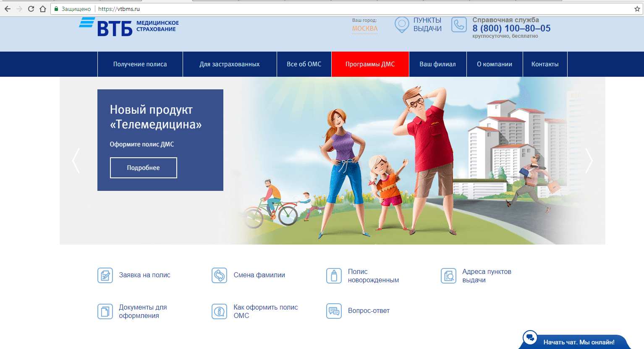Screen dimensions: 644x349
Task: Bookmark page with the star icon
Action: 637,9
